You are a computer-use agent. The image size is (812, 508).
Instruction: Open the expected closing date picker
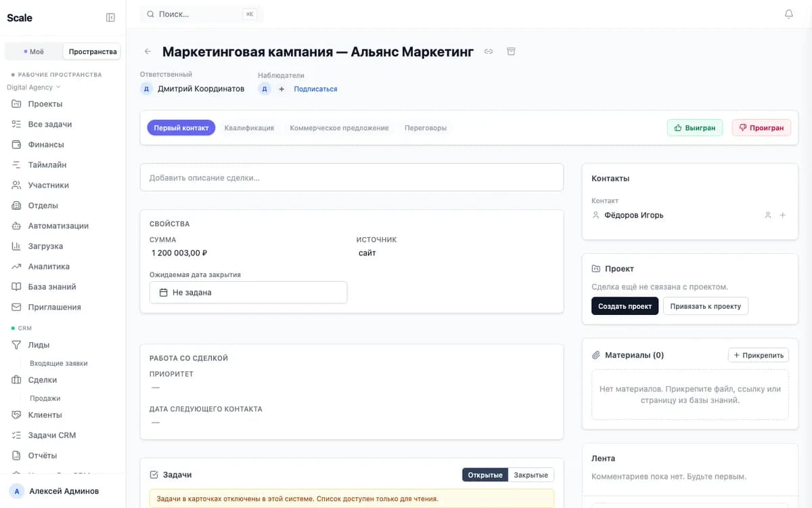pos(248,293)
